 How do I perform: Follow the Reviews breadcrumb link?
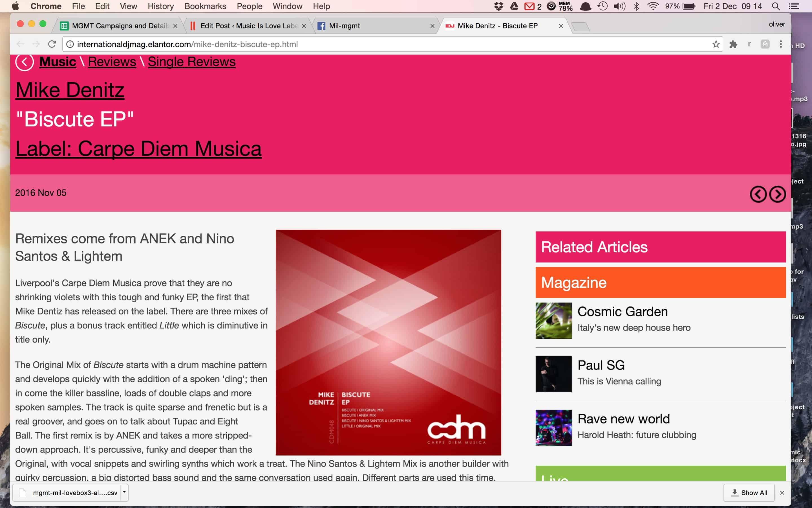(x=112, y=62)
